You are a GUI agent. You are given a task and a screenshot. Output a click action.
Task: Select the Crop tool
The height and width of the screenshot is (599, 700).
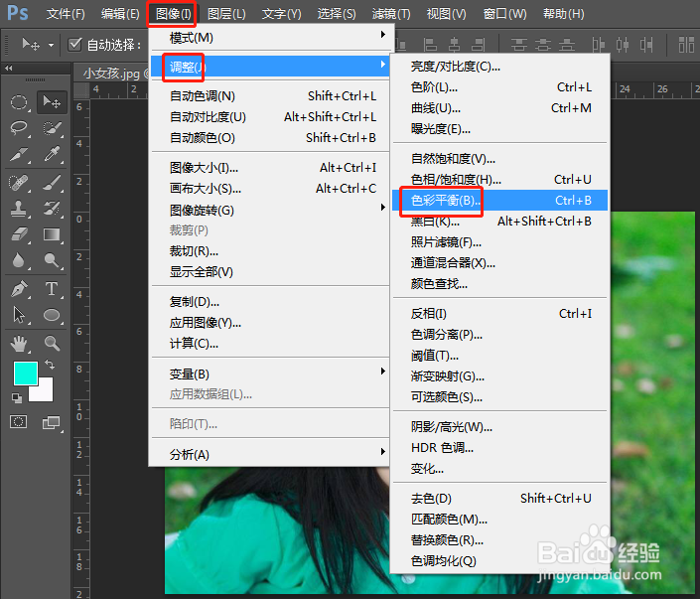pos(19,155)
